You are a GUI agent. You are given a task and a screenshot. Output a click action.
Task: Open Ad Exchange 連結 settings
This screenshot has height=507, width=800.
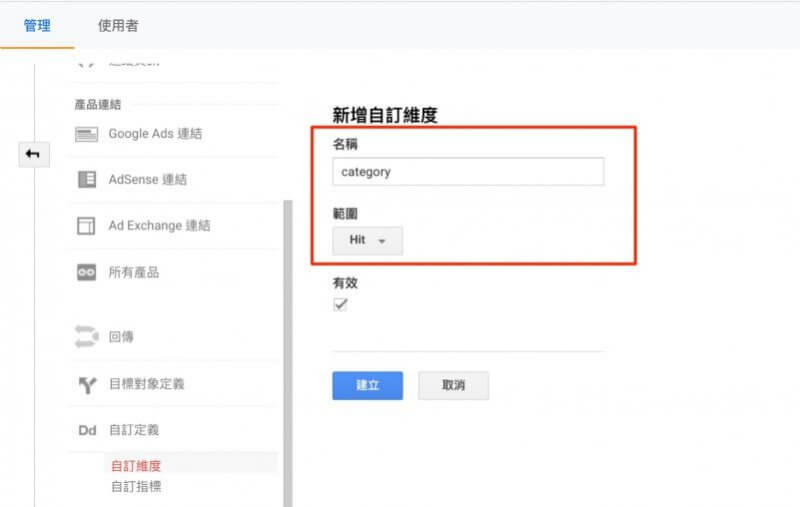coord(159,225)
